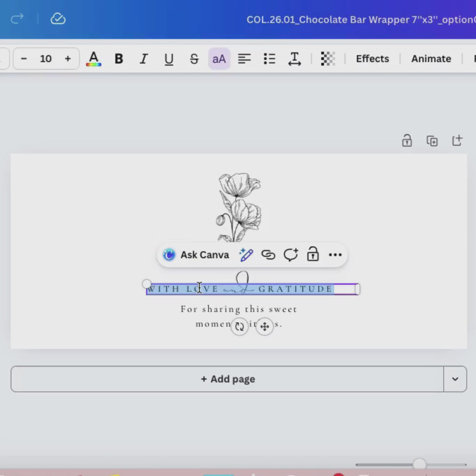476x476 pixels.
Task: Duplicate the page
Action: 432,141
